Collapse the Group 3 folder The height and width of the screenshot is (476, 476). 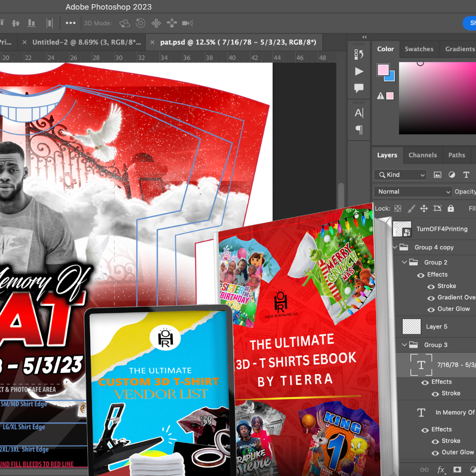[x=404, y=345]
